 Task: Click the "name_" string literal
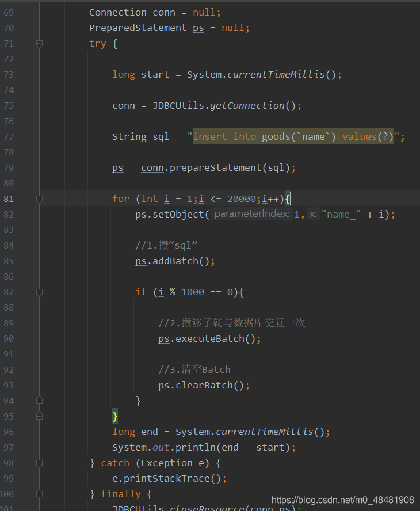(x=341, y=215)
